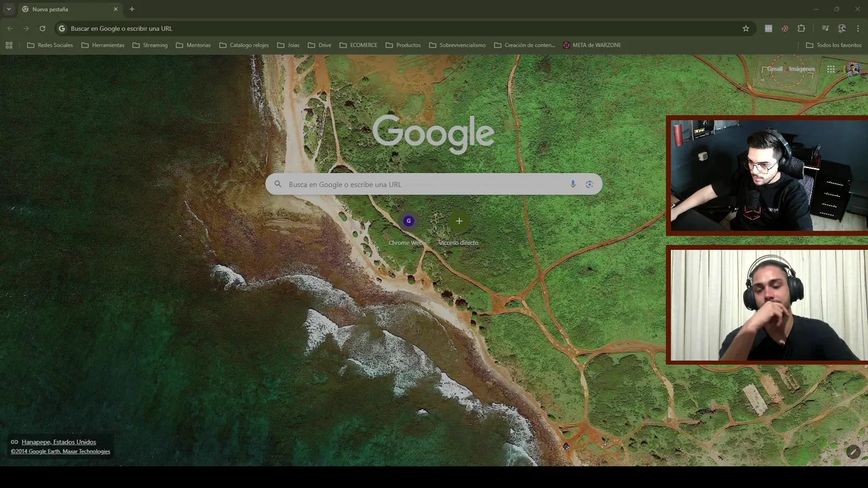Open Chrome three-dot menu
Image resolution: width=868 pixels, height=488 pixels.
[858, 28]
